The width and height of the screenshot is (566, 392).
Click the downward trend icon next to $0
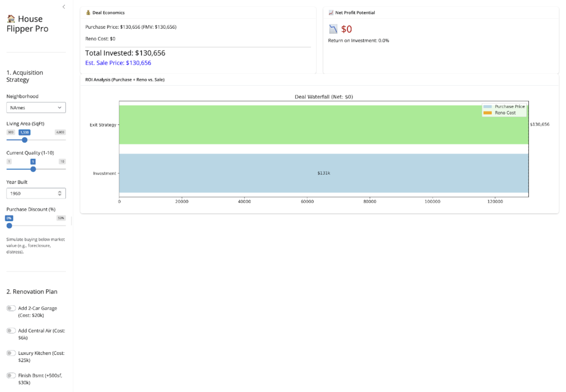pyautogui.click(x=333, y=29)
